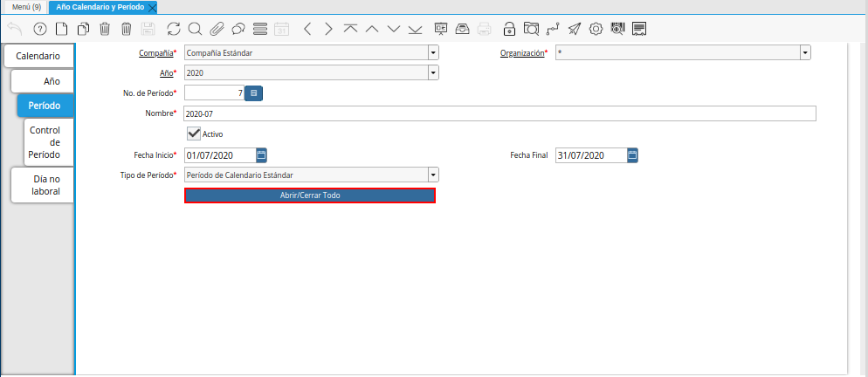Click the paper plane requests icon
Screen dimensions: 868x377
click(575, 29)
